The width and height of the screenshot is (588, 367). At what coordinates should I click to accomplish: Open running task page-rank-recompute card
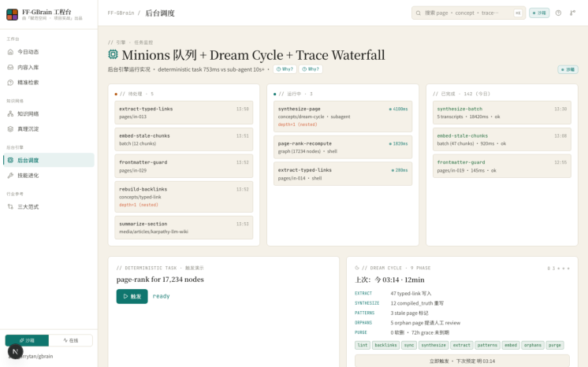click(x=343, y=147)
